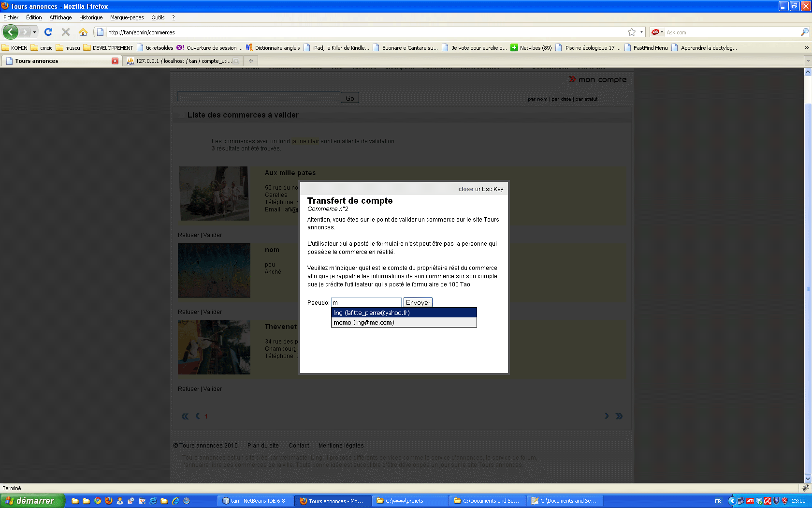The height and width of the screenshot is (508, 812).
Task: Open the Édition menu
Action: [x=34, y=17]
